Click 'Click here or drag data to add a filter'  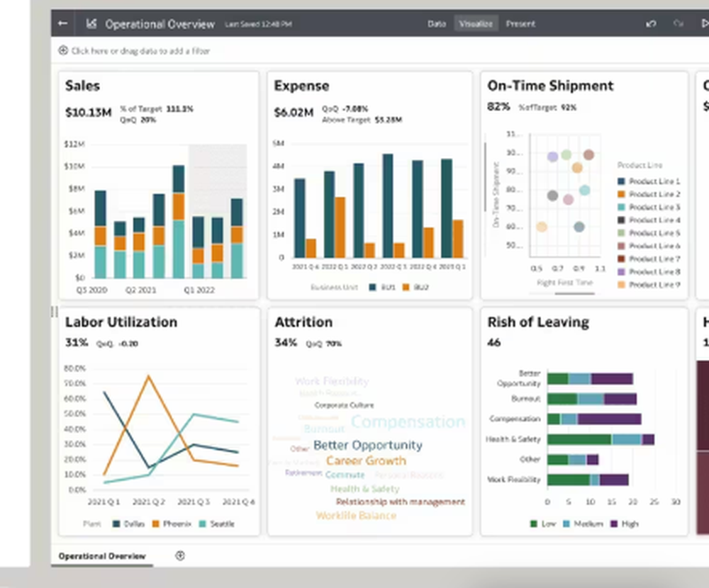(140, 51)
